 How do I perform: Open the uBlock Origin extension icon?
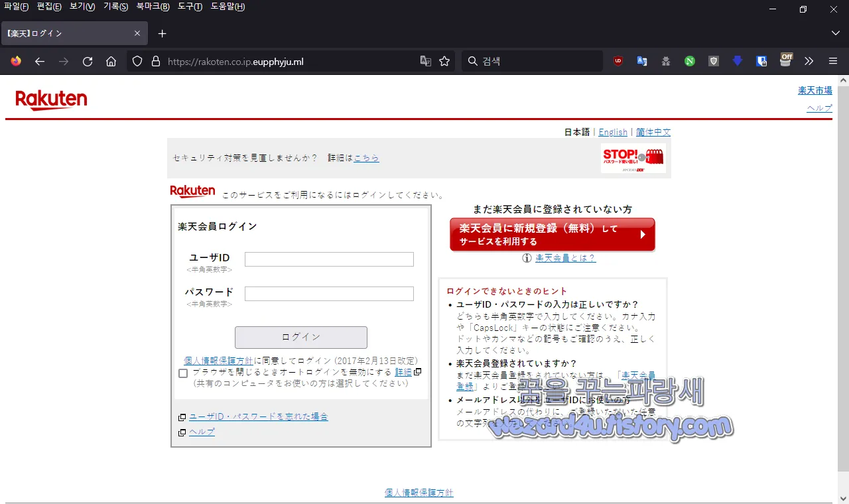coord(618,61)
